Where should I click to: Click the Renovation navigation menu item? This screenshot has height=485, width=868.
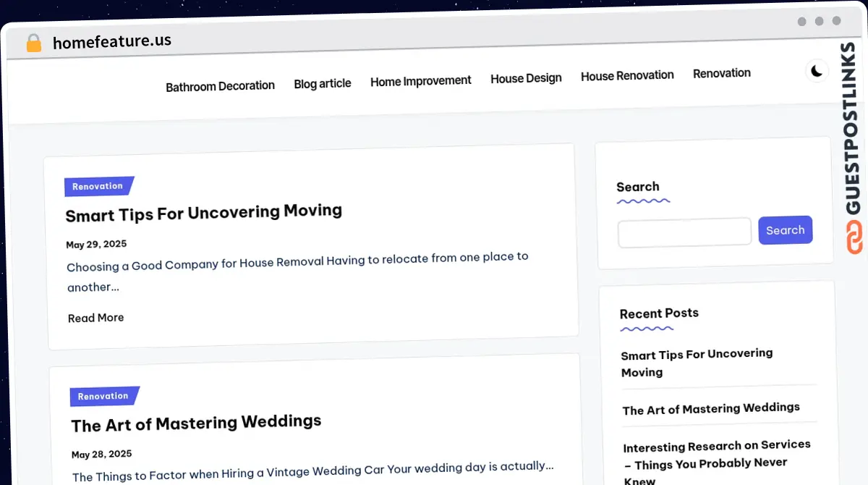click(721, 73)
